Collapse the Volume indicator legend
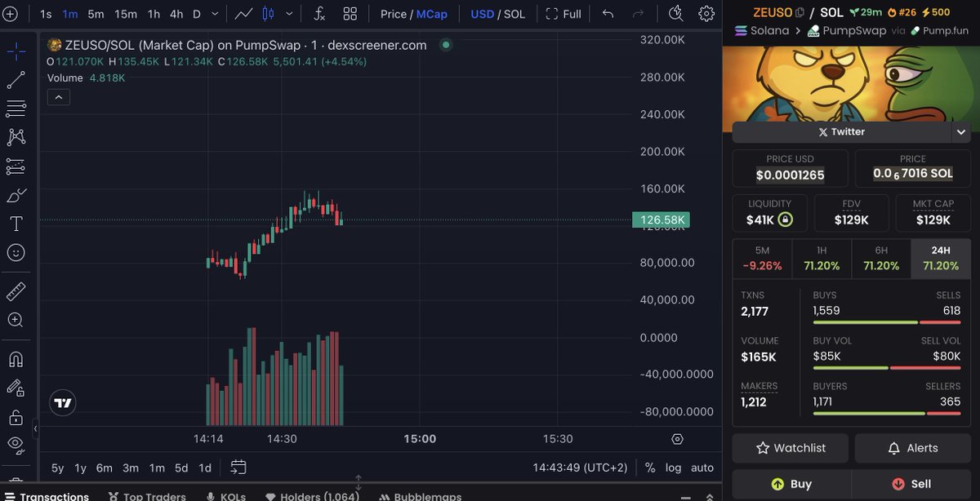Image resolution: width=980 pixels, height=501 pixels. (59, 97)
